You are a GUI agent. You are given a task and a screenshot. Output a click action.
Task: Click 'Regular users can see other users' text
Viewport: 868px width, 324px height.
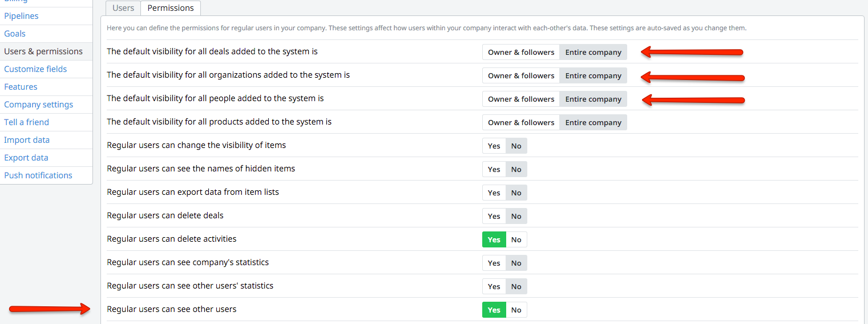click(172, 309)
